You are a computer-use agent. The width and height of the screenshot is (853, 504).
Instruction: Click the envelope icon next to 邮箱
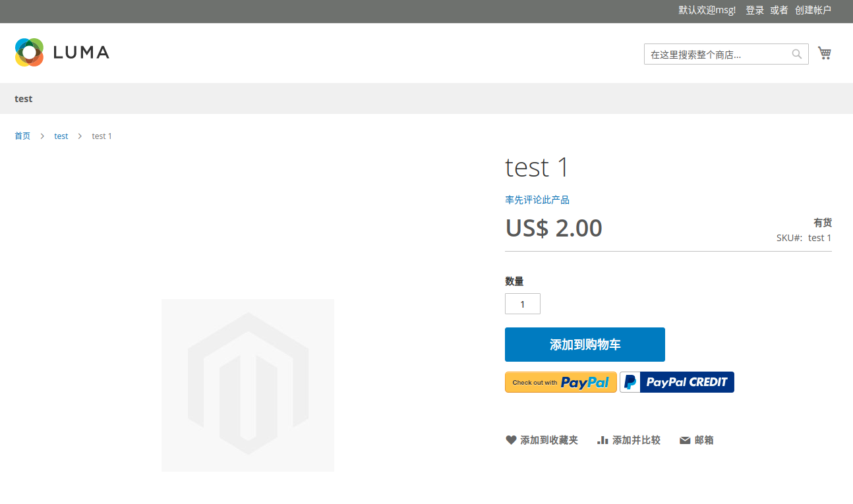685,439
